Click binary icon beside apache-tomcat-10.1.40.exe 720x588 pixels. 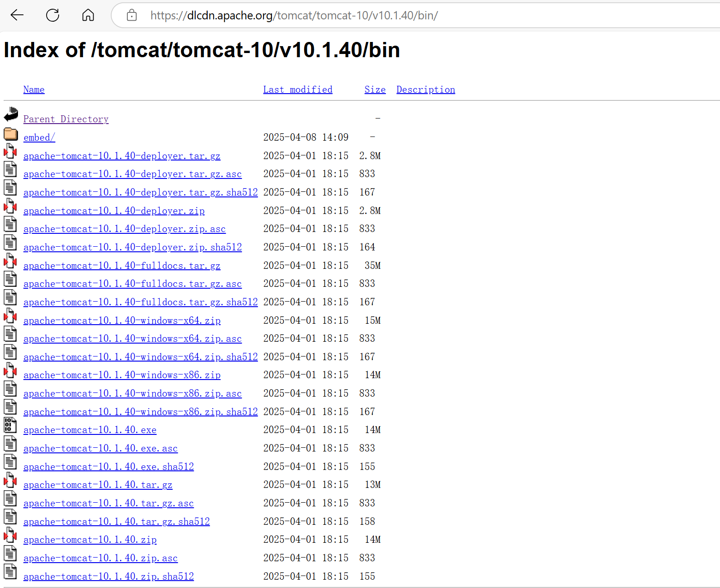[x=11, y=425]
